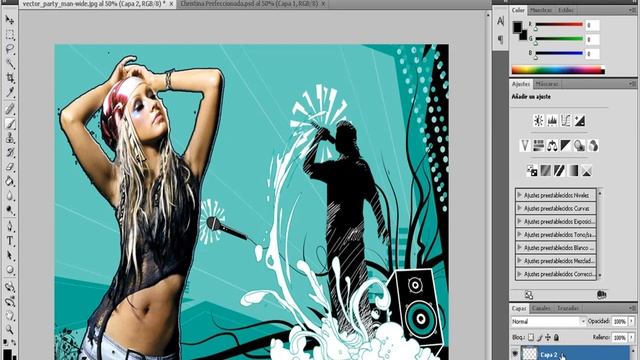Select the Pen tool
The height and width of the screenshot is (360, 640).
10,226
